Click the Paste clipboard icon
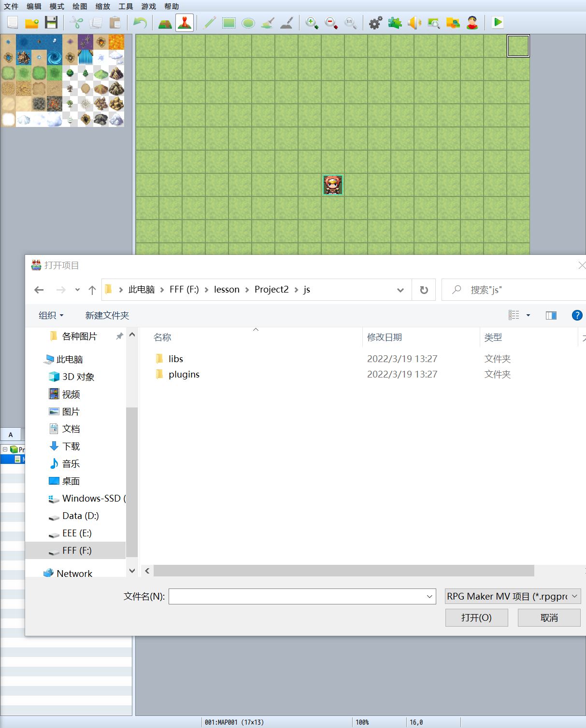Screen dimensions: 586x728 (115, 23)
